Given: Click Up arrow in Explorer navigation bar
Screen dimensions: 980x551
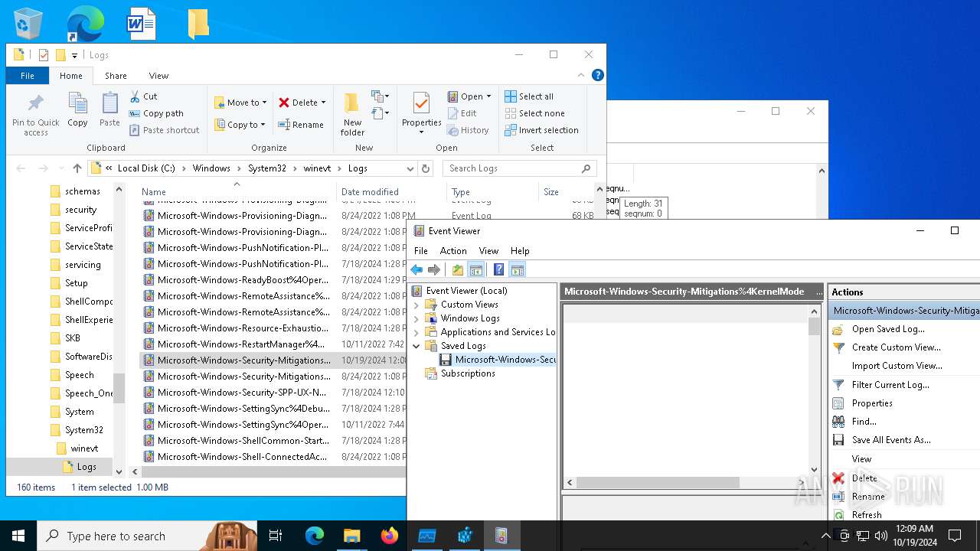Looking at the screenshot, I should click(77, 168).
